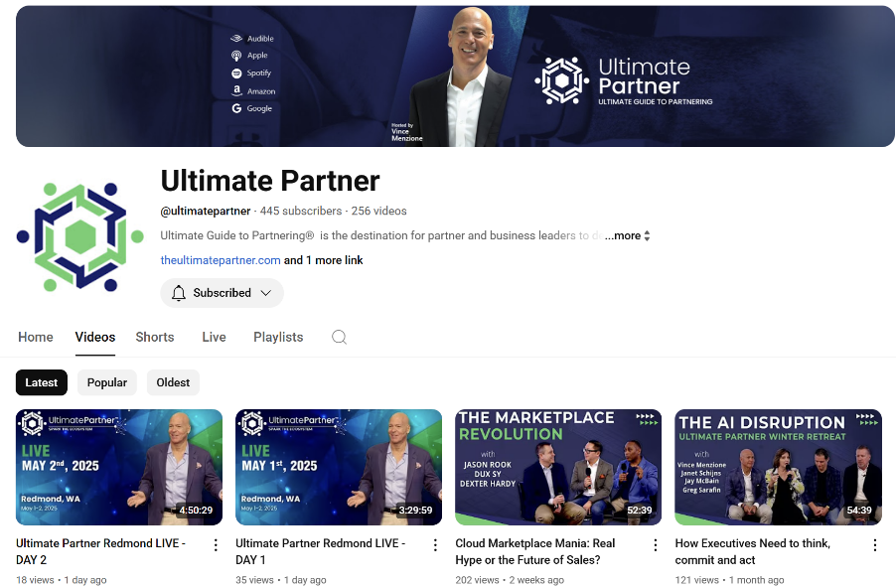Select the Latest sort filter chip
Screen dimensions: 896x588
pos(41,382)
